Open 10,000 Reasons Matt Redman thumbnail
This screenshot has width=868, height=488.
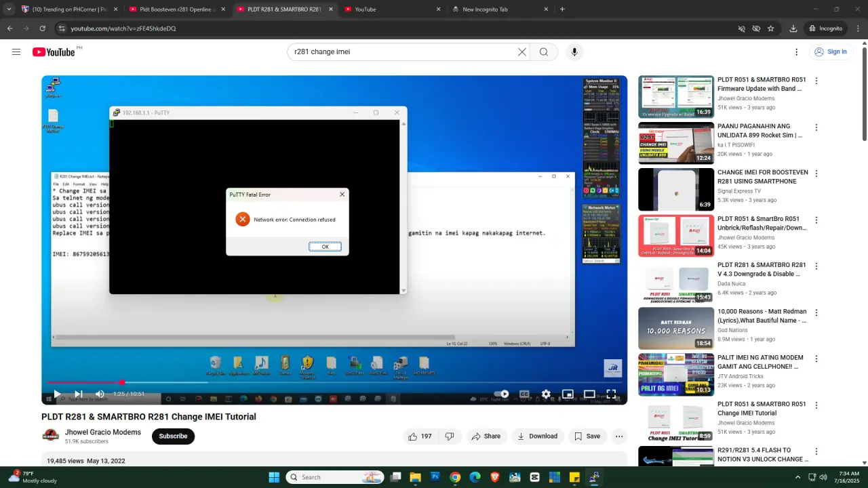pos(676,328)
